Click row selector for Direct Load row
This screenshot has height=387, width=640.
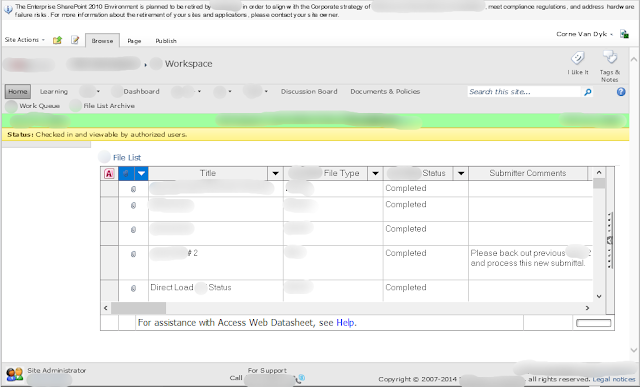(109, 291)
